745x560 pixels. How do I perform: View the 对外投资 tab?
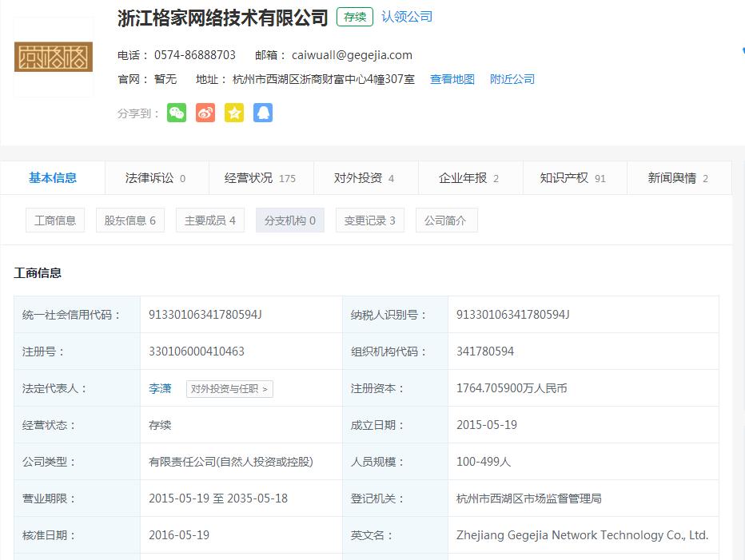pyautogui.click(x=362, y=177)
